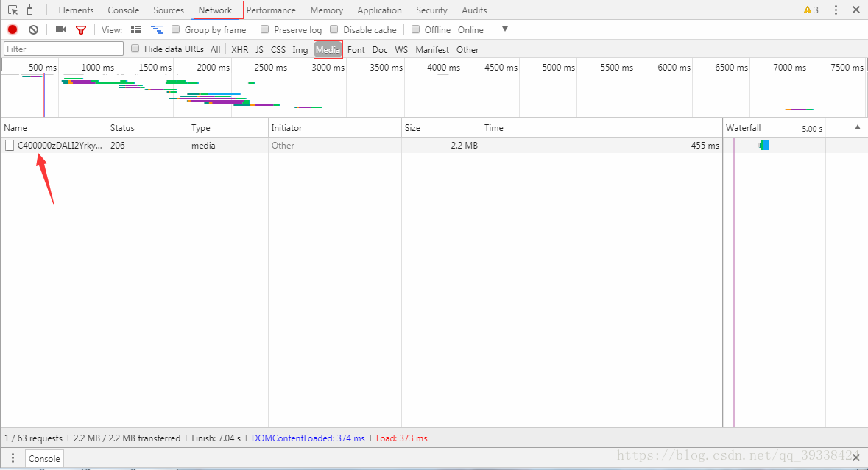Open the console drawer three-dot menu
Image resolution: width=868 pixels, height=470 pixels.
13,458
